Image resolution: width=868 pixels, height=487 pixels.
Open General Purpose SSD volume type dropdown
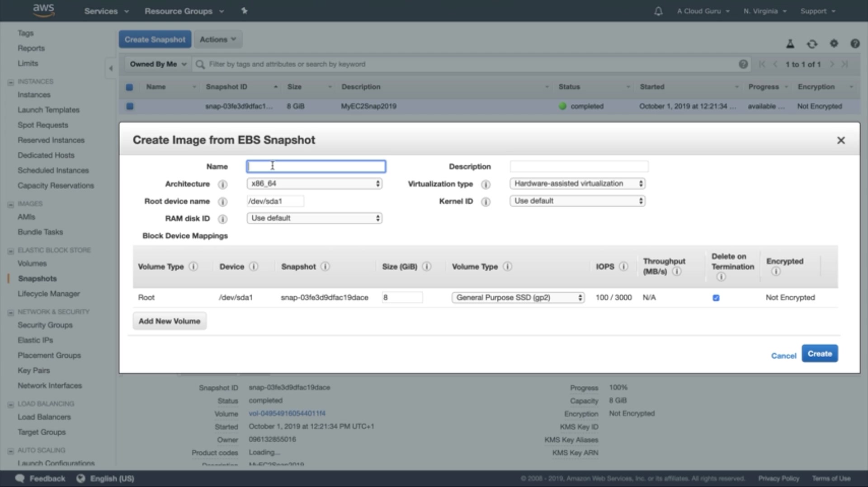point(518,297)
